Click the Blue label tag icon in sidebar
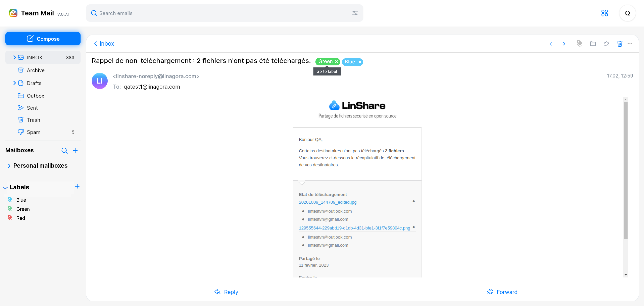The width and height of the screenshot is (644, 306). pos(10,199)
